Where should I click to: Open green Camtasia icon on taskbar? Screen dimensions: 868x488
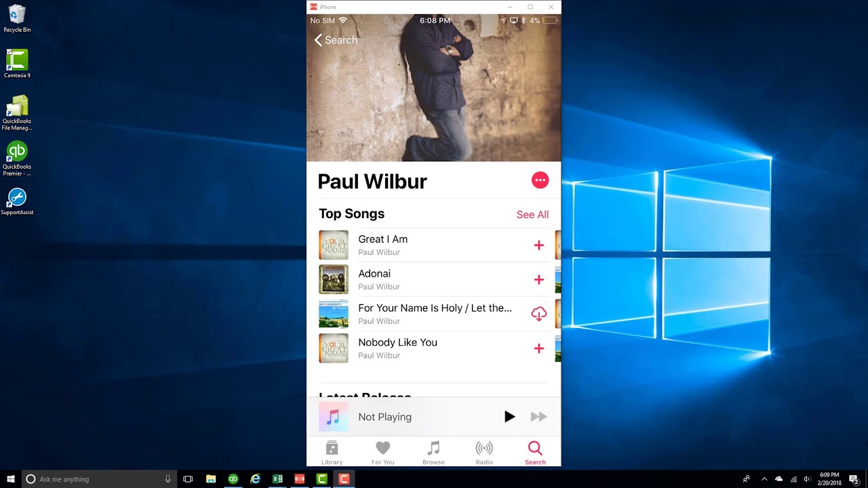click(321, 479)
